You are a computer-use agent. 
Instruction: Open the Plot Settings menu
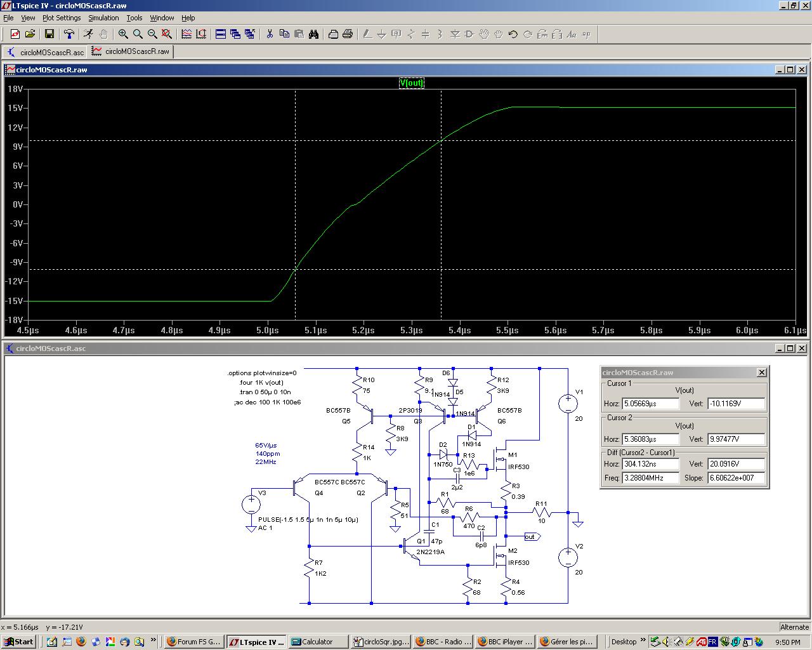coord(62,18)
